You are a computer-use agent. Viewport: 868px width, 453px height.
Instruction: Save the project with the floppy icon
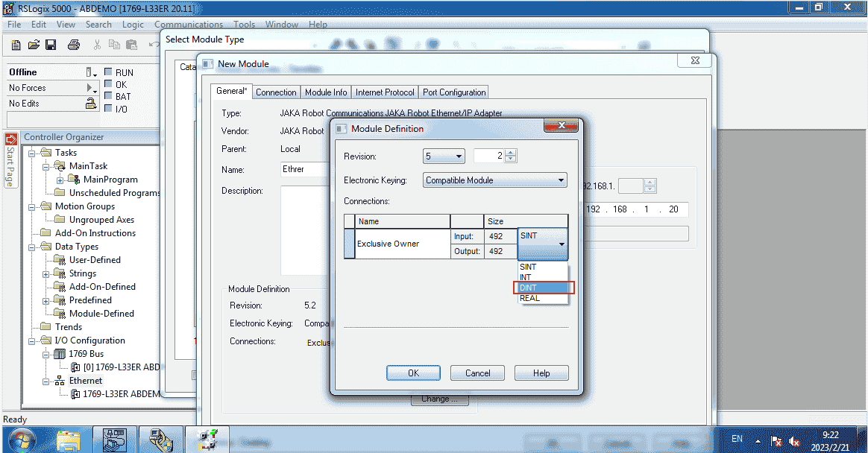[51, 45]
